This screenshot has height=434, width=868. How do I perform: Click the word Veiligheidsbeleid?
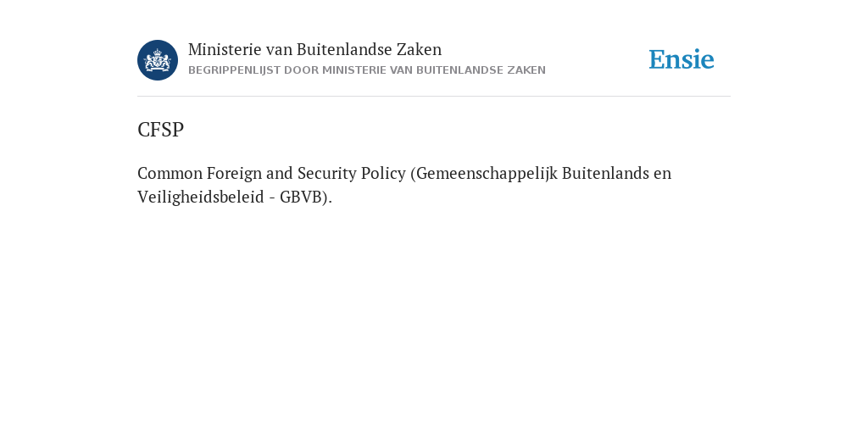point(200,197)
